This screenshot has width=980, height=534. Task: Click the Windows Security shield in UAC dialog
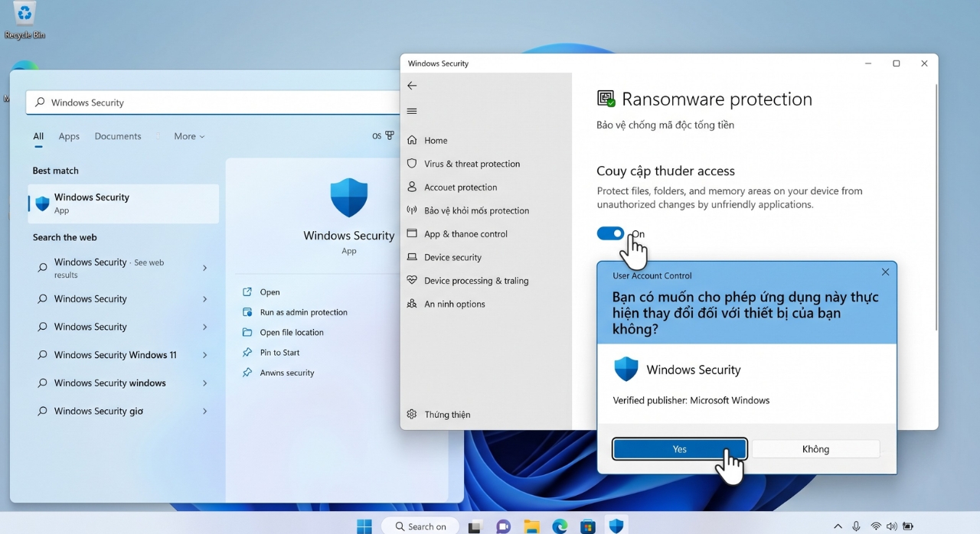pyautogui.click(x=626, y=370)
